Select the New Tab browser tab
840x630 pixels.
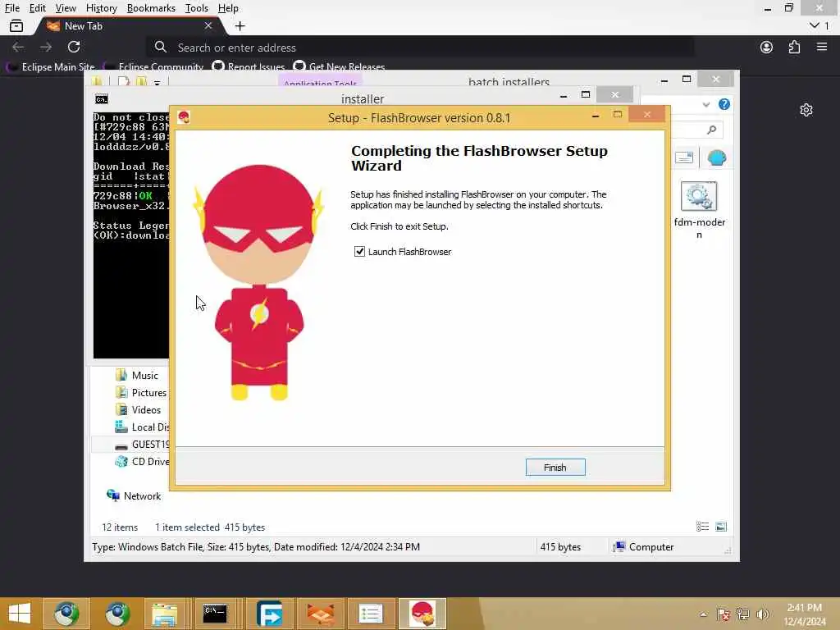click(129, 25)
